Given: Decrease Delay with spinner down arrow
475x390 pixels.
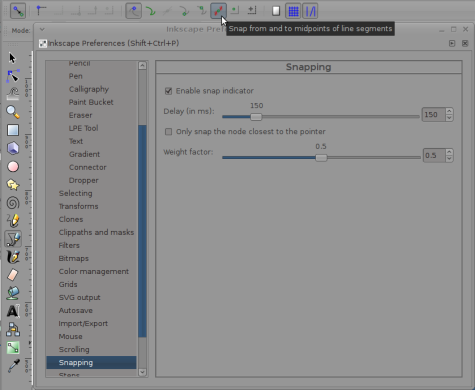Looking at the screenshot, I should pyautogui.click(x=449, y=118).
